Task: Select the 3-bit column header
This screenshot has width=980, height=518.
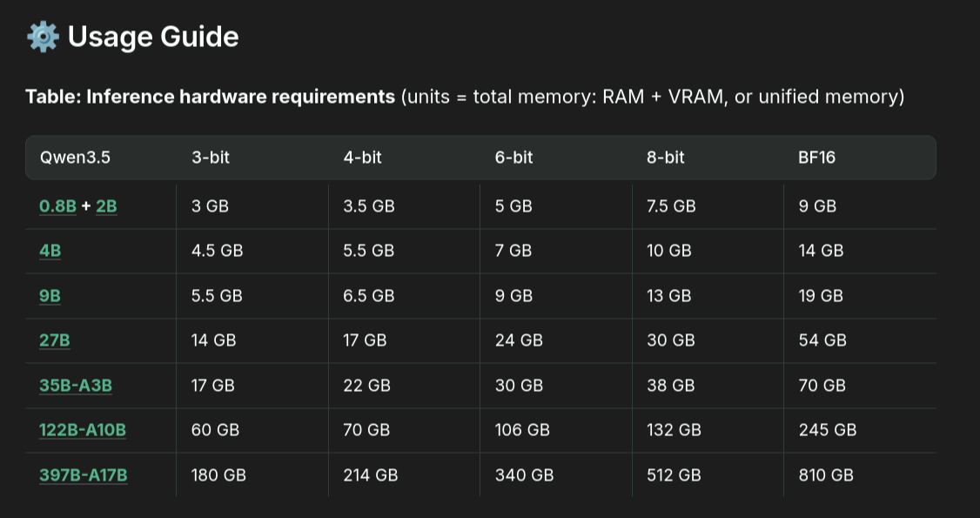Action: tap(211, 158)
